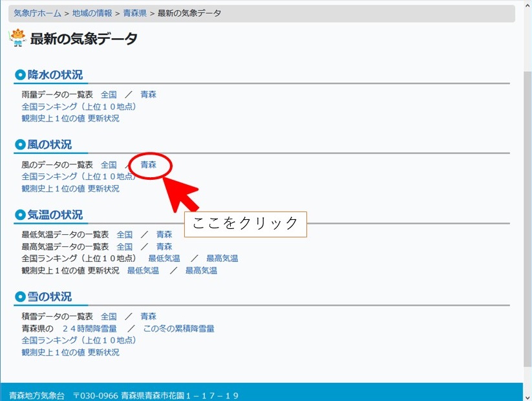Go to 地域の情報 in the breadcrumb
The width and height of the screenshot is (532, 401).
pyautogui.click(x=92, y=13)
